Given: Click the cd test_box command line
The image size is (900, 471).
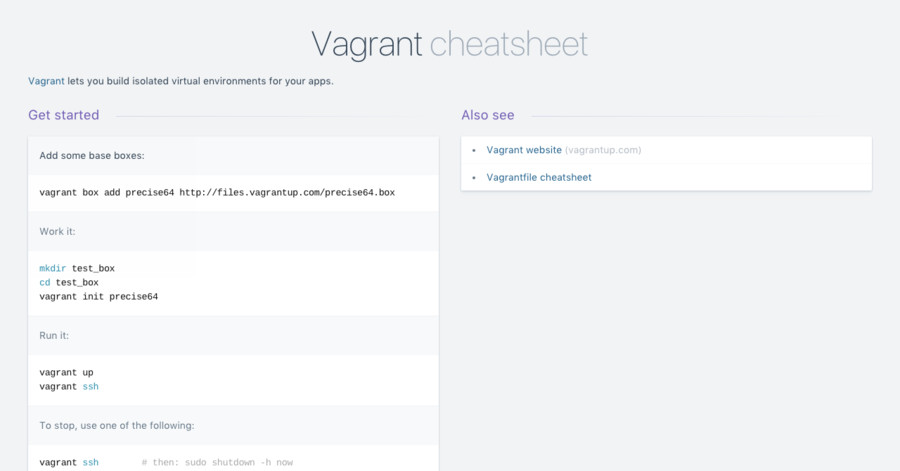Looking at the screenshot, I should coord(69,282).
